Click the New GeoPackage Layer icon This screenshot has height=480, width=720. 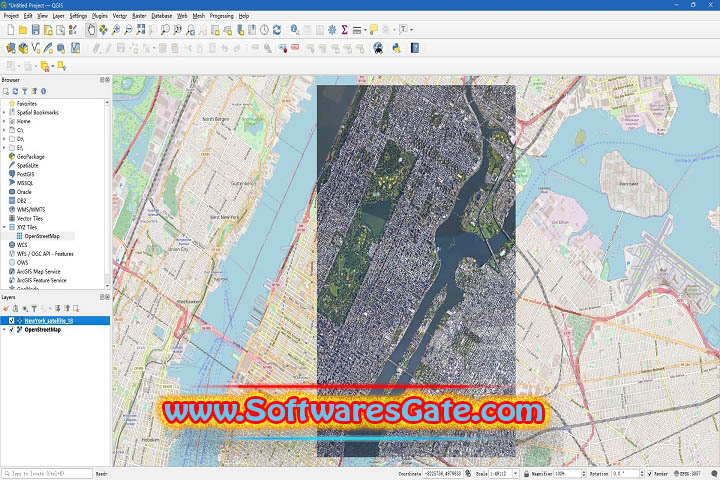click(23, 48)
